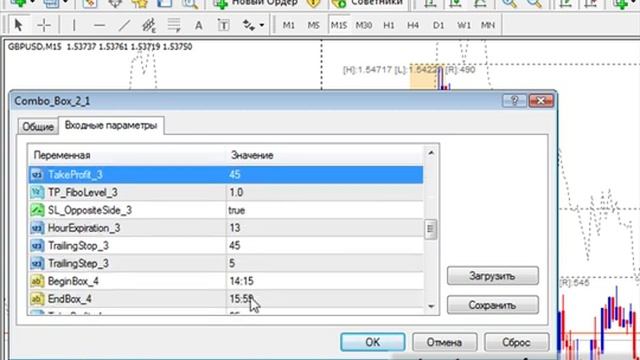Click the parameter list scrollbar thumb
The width and height of the screenshot is (640, 360).
431,229
